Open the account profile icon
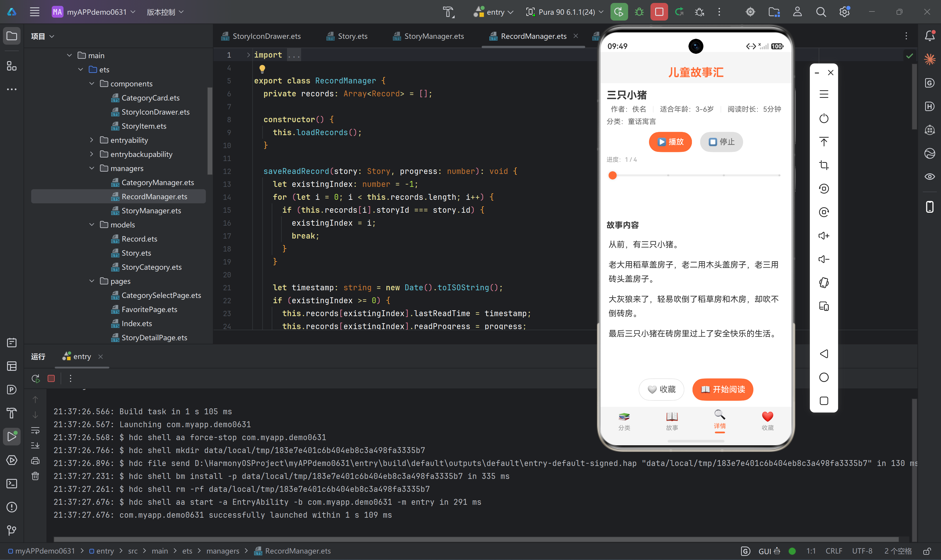941x560 pixels. pos(797,12)
